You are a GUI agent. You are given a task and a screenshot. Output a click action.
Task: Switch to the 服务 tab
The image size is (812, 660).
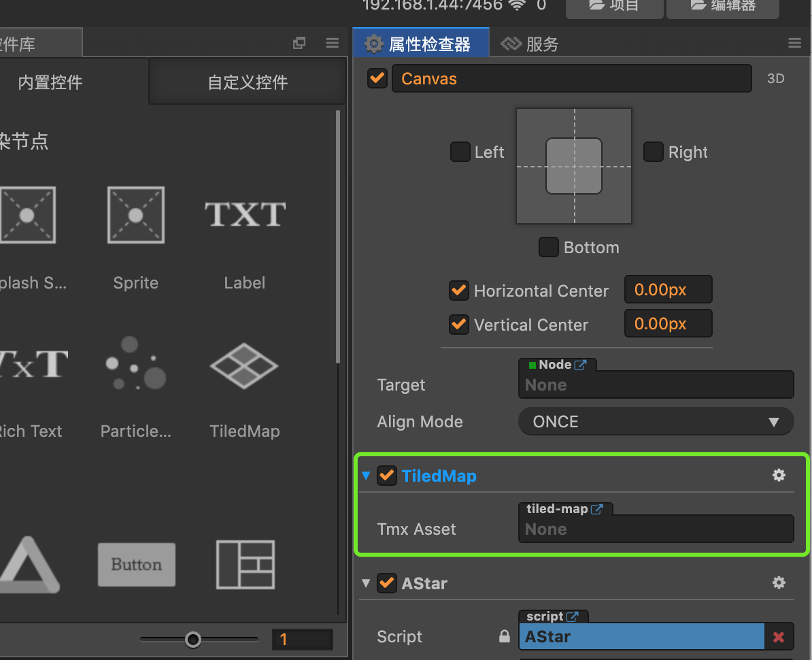click(x=530, y=44)
